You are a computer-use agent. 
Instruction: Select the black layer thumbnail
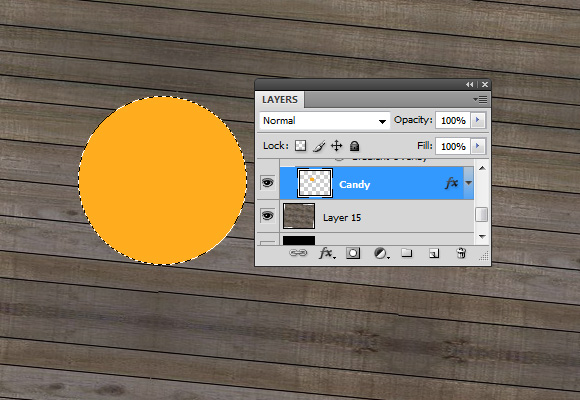(x=299, y=241)
